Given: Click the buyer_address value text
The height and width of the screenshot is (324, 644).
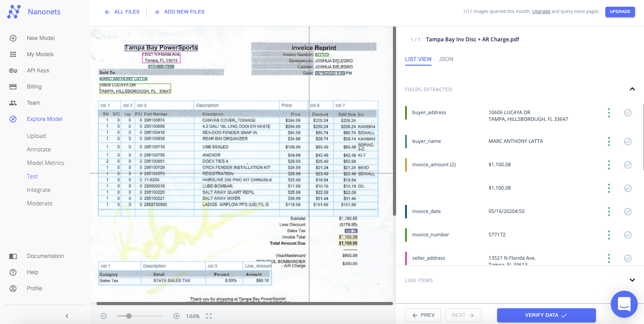Looking at the screenshot, I should click(x=528, y=116).
